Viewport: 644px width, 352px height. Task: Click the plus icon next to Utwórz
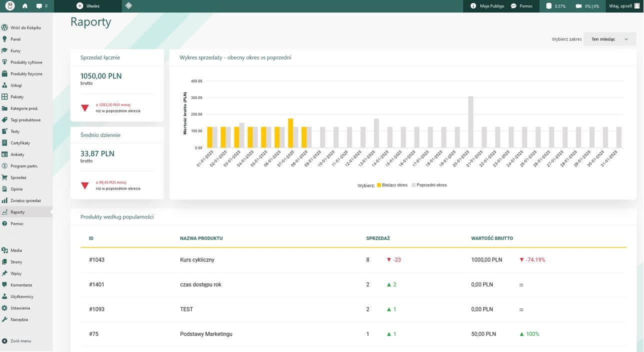tap(79, 6)
